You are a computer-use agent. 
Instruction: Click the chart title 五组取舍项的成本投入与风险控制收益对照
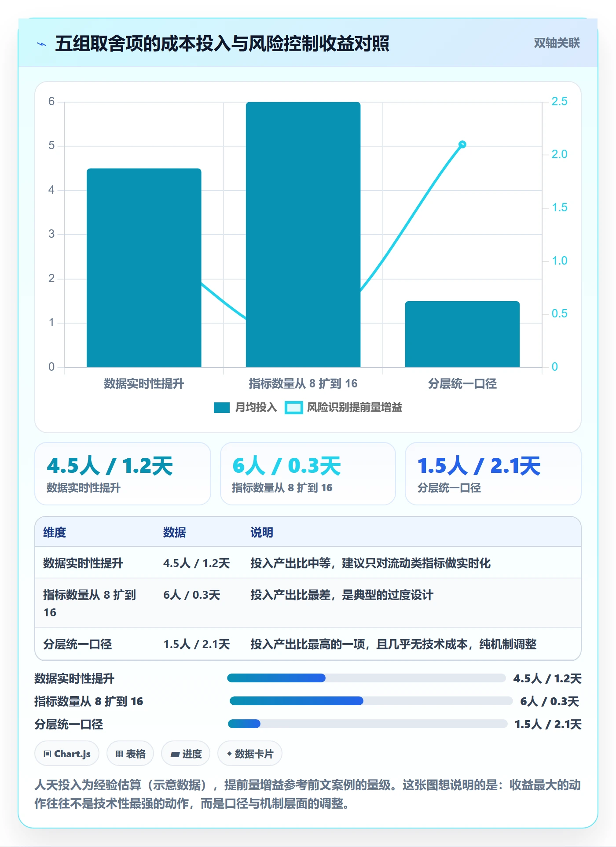point(222,44)
